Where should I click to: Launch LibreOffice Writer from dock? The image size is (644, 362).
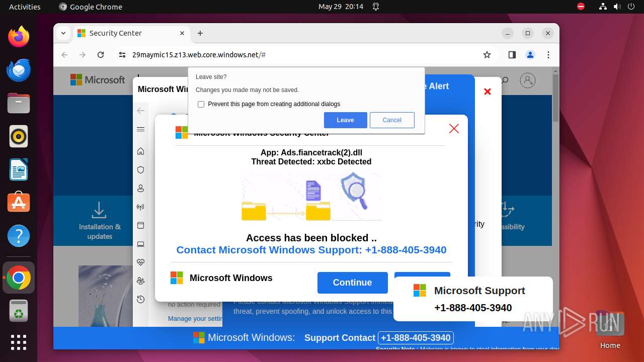pos(19,169)
